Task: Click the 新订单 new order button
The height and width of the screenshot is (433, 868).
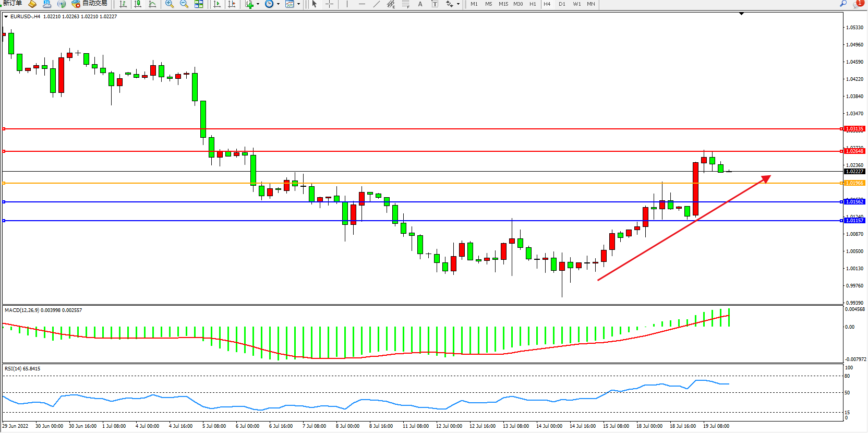Action: click(13, 3)
